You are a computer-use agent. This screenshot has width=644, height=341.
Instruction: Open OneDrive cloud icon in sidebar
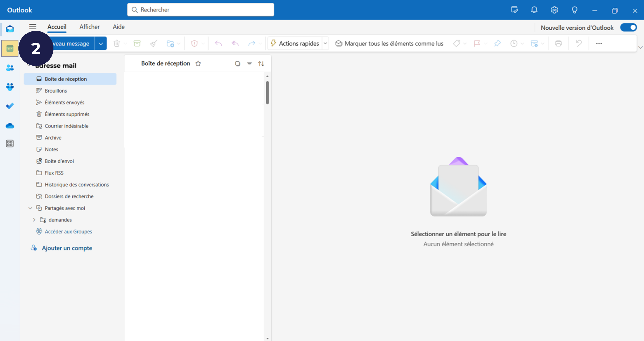pyautogui.click(x=10, y=126)
